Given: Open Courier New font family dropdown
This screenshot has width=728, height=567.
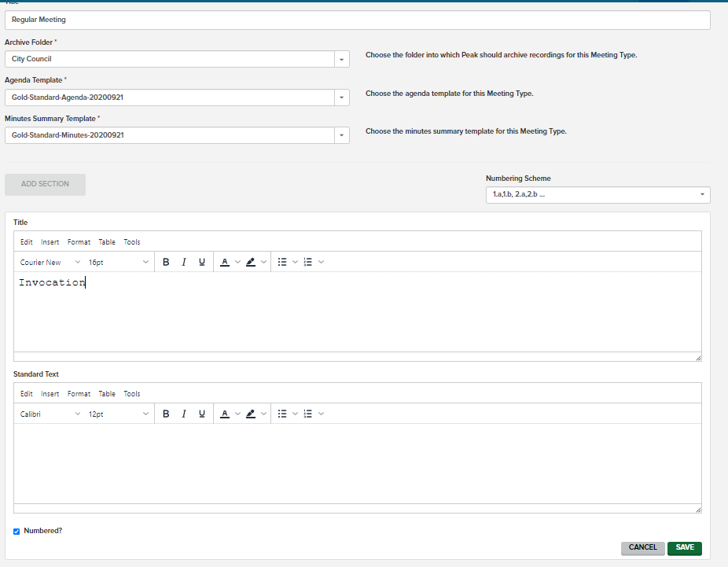Looking at the screenshot, I should [x=50, y=263].
